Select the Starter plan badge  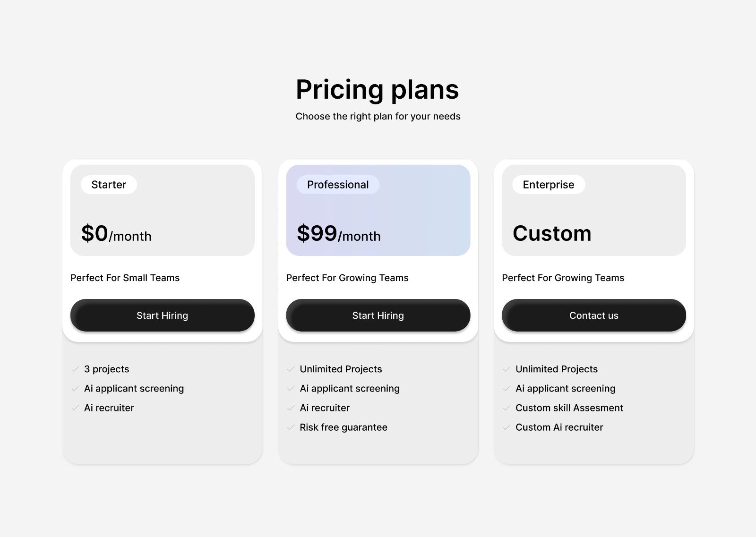[109, 185]
